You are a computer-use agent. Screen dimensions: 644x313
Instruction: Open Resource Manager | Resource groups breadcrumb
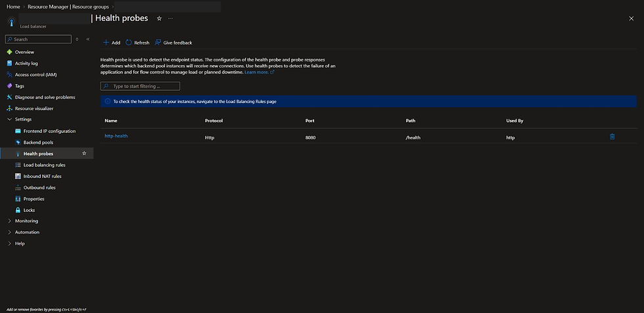pos(68,7)
